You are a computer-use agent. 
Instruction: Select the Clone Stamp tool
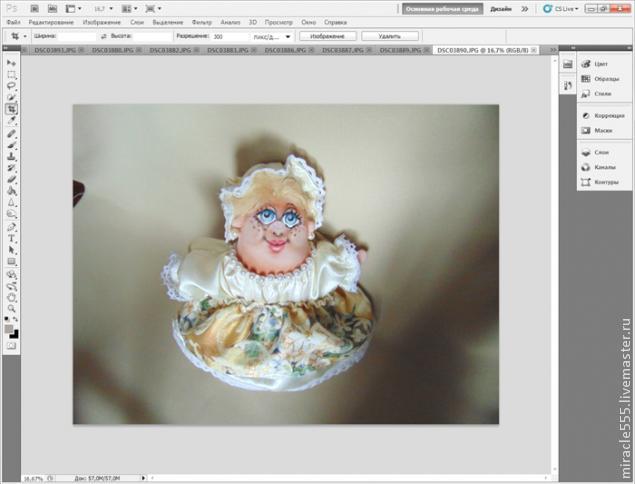coord(11,156)
